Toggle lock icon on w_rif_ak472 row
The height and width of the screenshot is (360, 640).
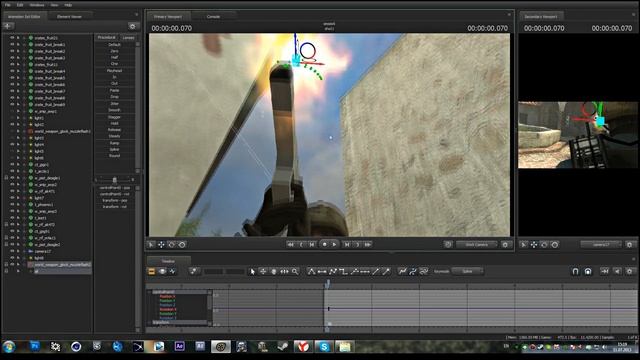[x=6, y=224]
